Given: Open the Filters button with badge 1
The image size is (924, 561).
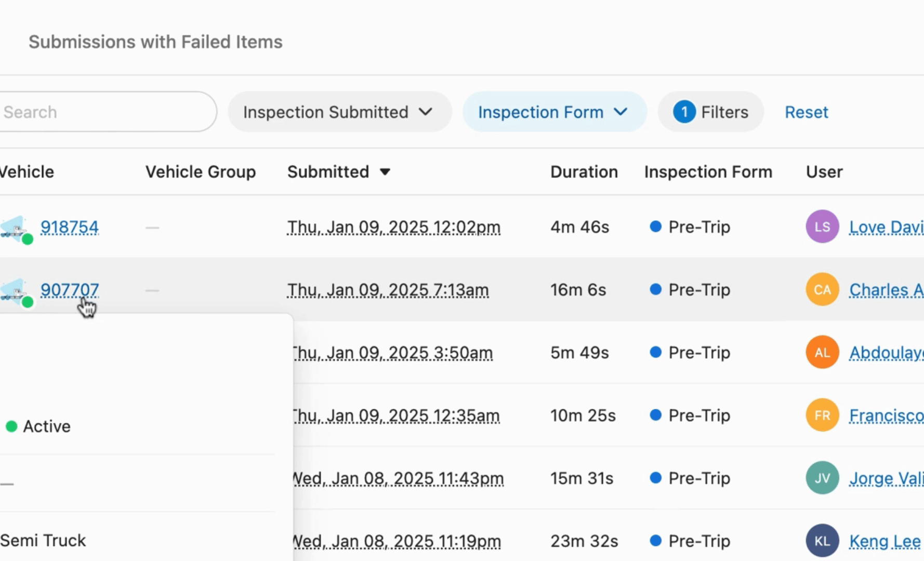Looking at the screenshot, I should tap(710, 112).
